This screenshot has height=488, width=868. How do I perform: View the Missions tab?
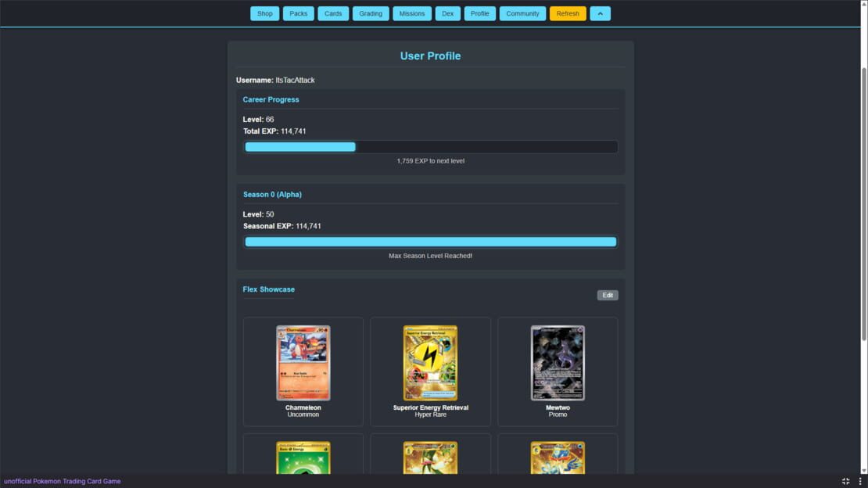(x=412, y=13)
